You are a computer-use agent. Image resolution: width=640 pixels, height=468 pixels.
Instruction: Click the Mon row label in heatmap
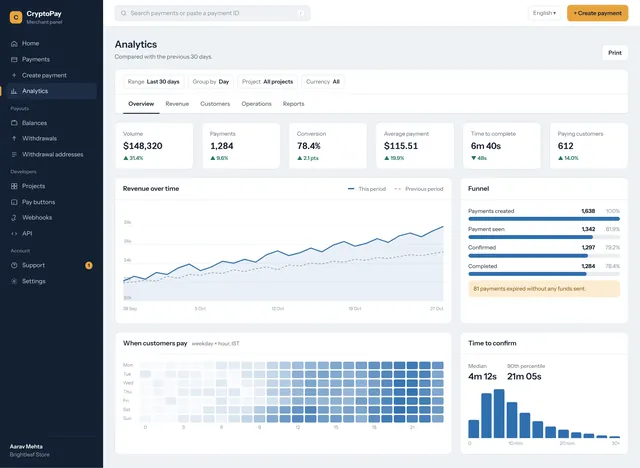[128, 365]
